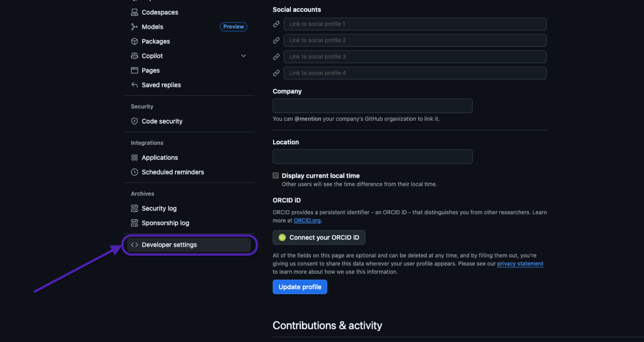644x342 pixels.
Task: Open Sponsorship log page
Action: [165, 223]
